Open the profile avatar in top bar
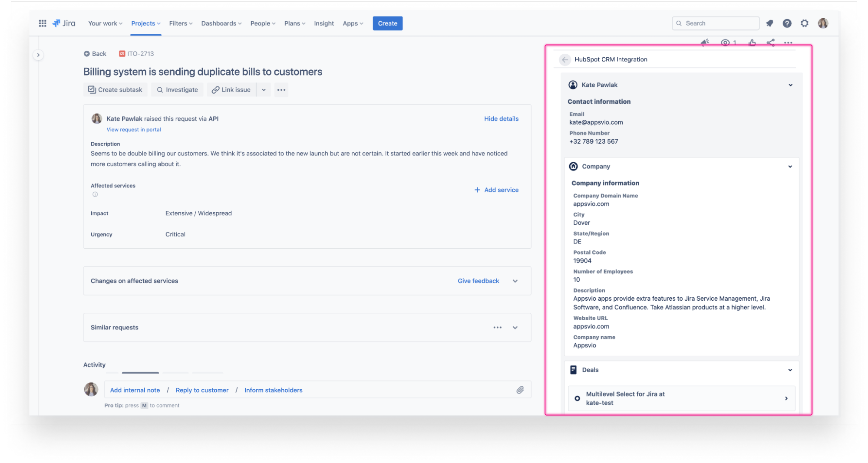 point(823,23)
